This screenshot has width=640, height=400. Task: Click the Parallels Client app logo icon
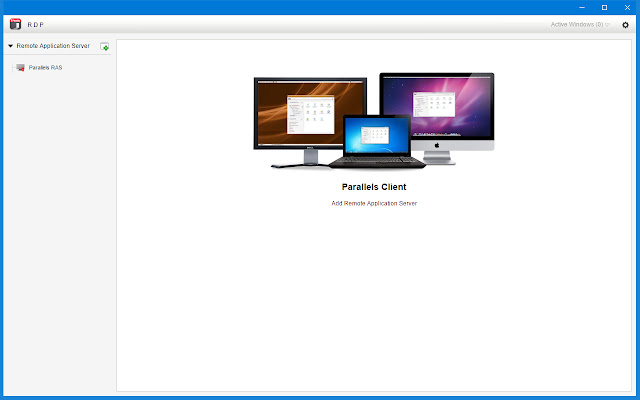(x=16, y=24)
